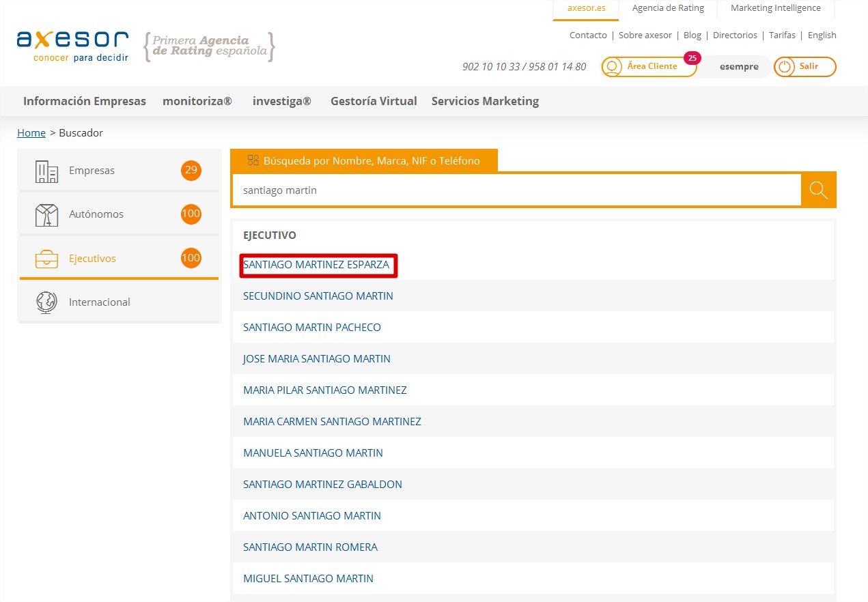This screenshot has width=868, height=602.
Task: Open the Gestoría Virtual menu
Action: [374, 101]
